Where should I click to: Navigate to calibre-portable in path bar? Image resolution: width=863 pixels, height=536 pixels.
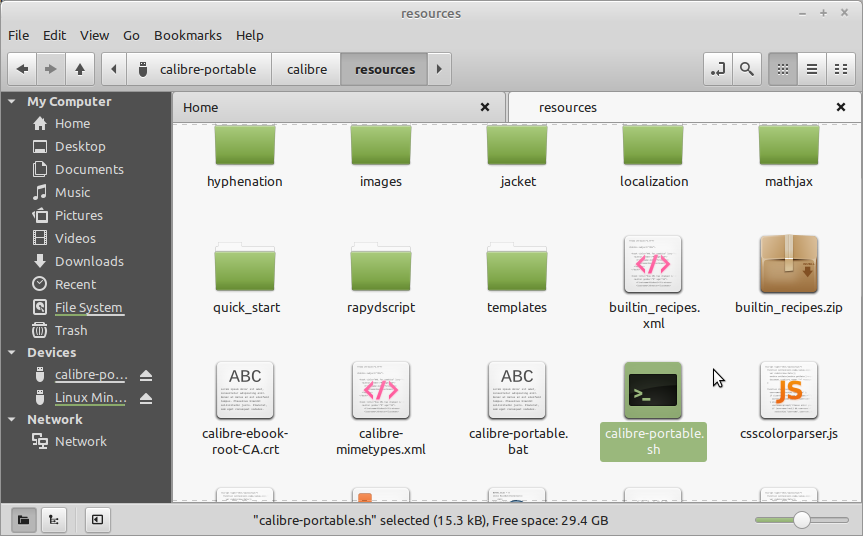click(x=199, y=69)
